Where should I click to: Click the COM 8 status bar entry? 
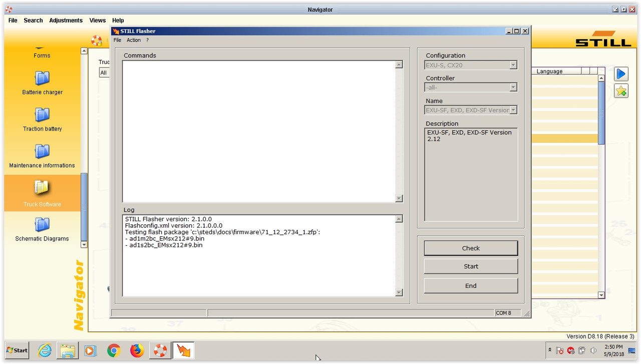[x=504, y=313]
